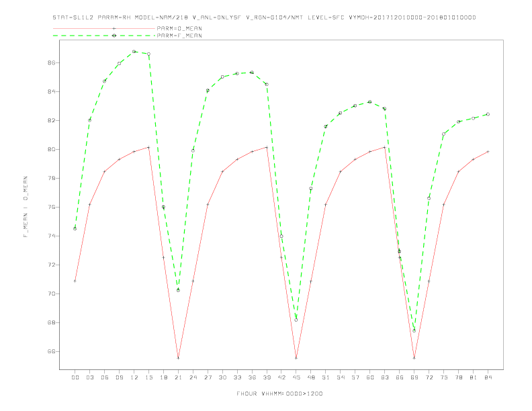532x411 pixels.
Task: Click the y-axis tick label 84
Action: [x=52, y=92]
